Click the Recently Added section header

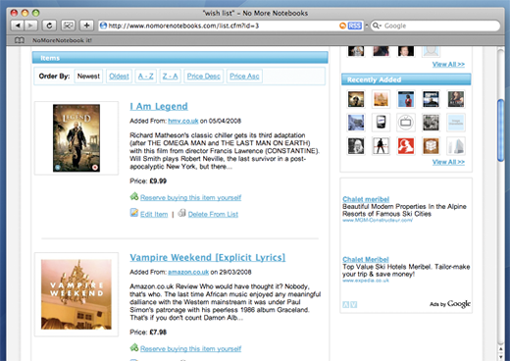(x=406, y=80)
